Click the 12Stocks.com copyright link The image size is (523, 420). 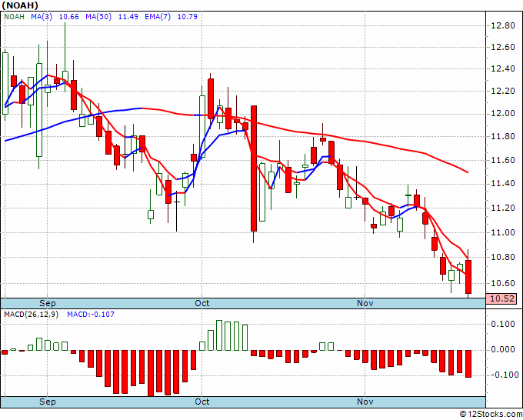491,415
